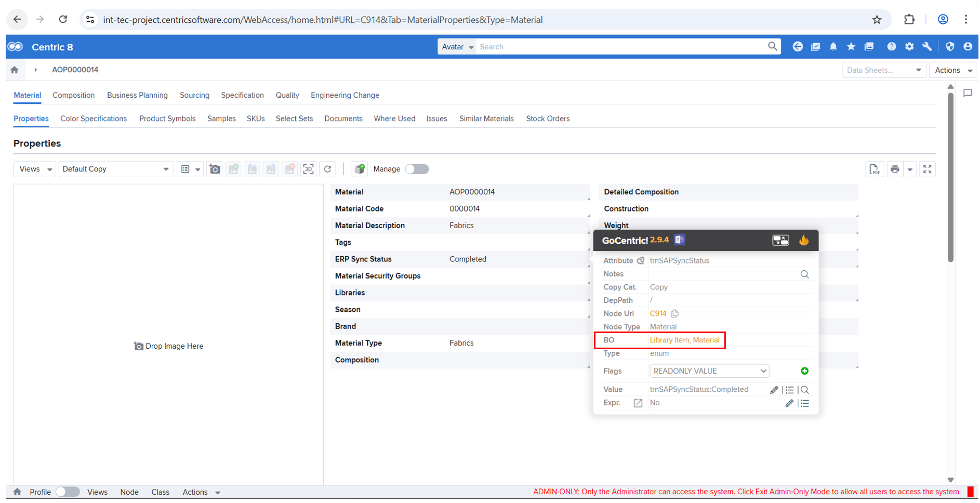The width and height of the screenshot is (980, 503).
Task: Bookmark this page with the star
Action: [877, 20]
